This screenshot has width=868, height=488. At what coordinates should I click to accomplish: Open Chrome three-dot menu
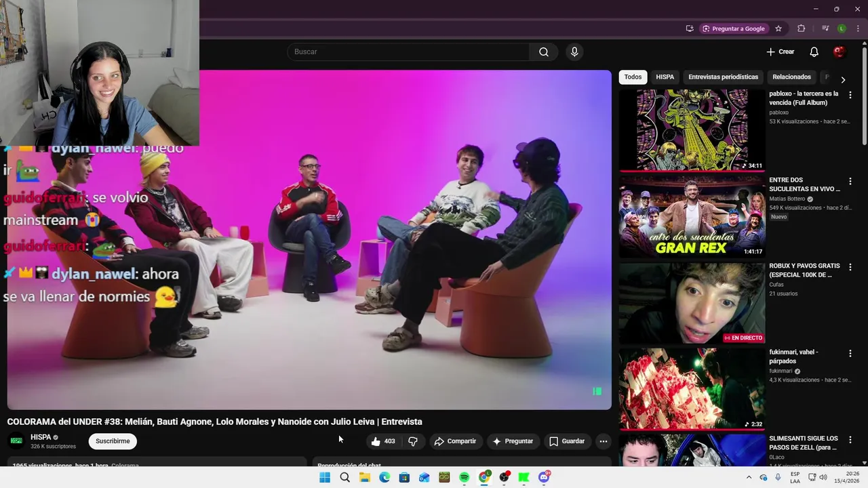pyautogui.click(x=858, y=28)
